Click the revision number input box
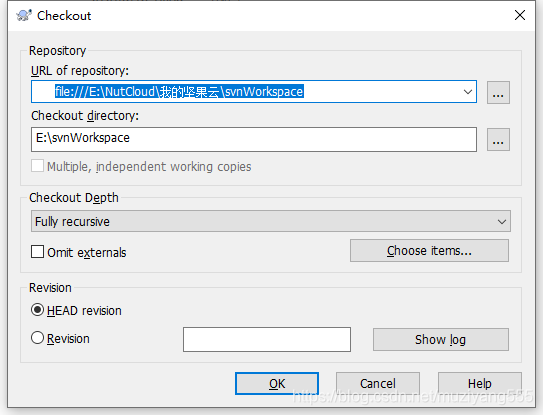 (267, 339)
